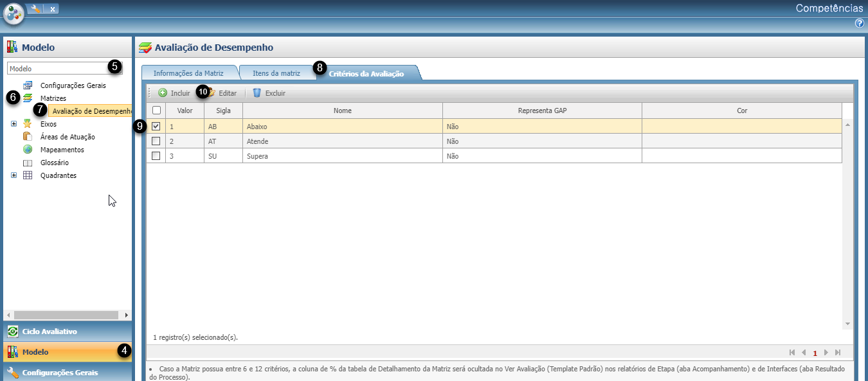Click the wrench icon of Configurações Gerais panel

click(13, 373)
